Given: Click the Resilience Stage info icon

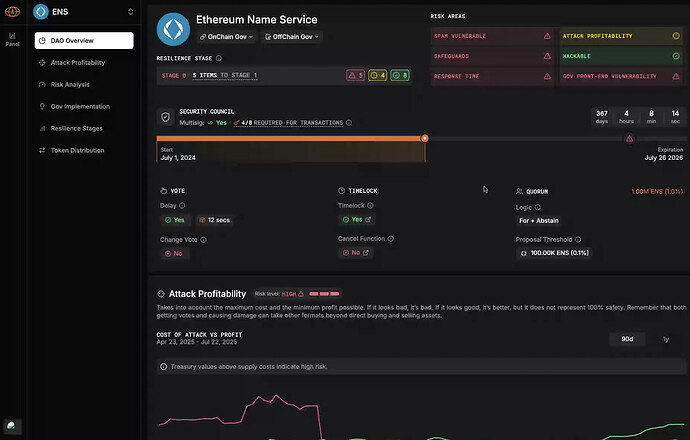Looking at the screenshot, I should (x=219, y=58).
